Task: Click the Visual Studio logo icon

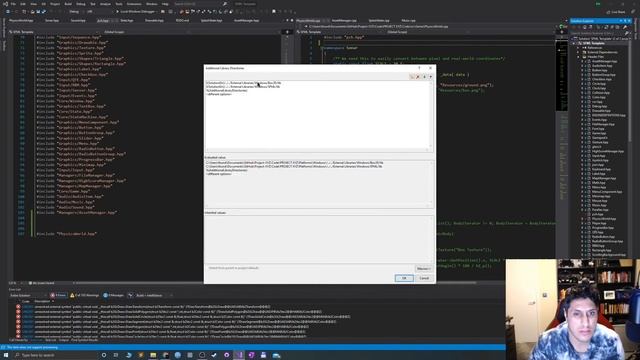Action: click(x=5, y=4)
